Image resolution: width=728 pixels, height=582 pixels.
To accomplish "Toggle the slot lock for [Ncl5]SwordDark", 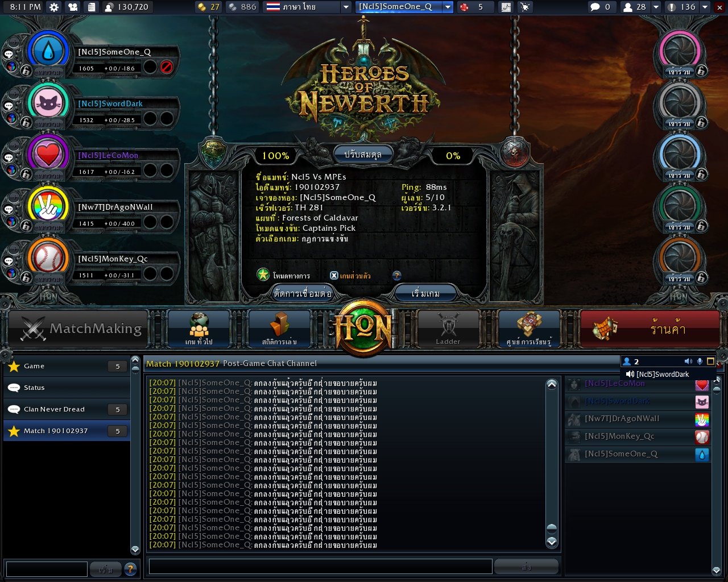I will pyautogui.click(x=26, y=122).
